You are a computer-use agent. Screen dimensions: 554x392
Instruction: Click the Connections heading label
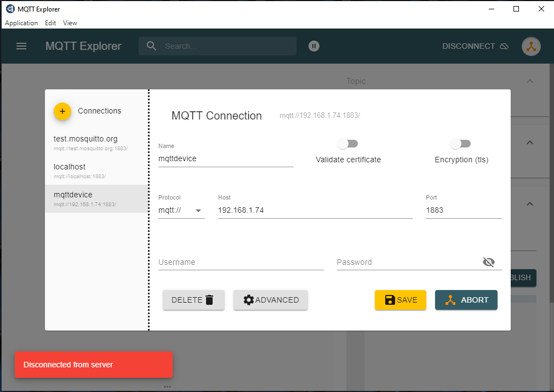99,111
